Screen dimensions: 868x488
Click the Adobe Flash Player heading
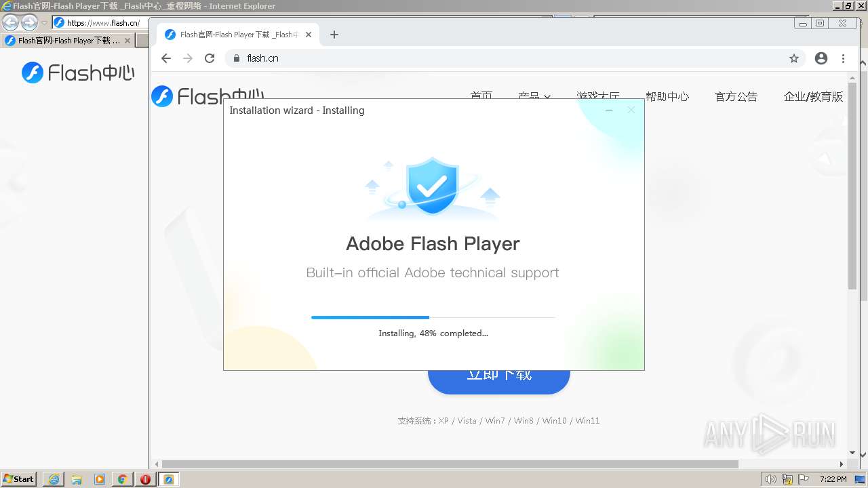(x=433, y=243)
